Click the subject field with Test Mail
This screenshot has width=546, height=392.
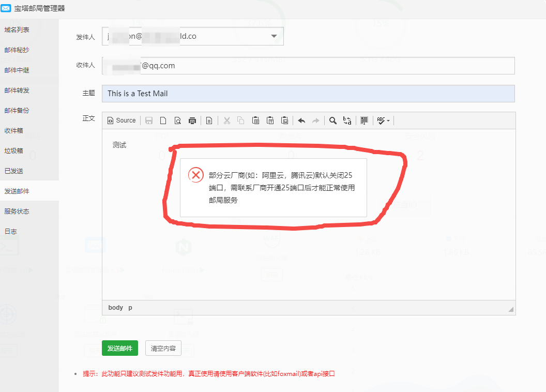pyautogui.click(x=308, y=93)
